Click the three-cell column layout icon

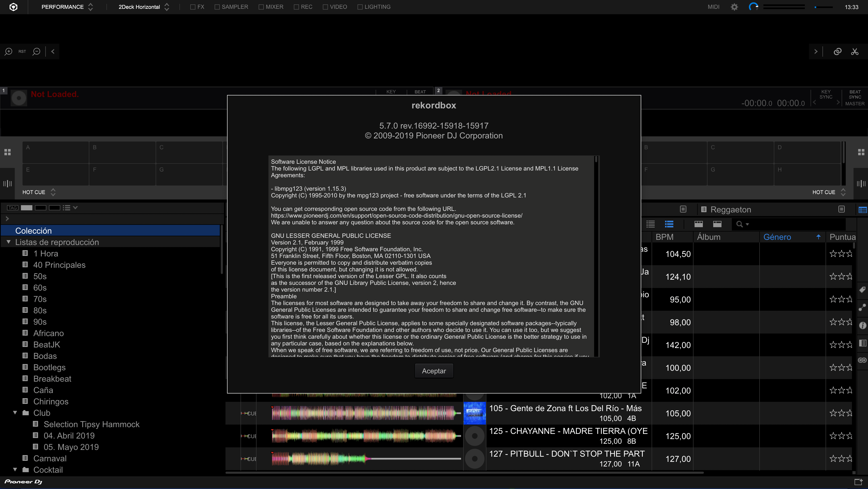pos(698,224)
